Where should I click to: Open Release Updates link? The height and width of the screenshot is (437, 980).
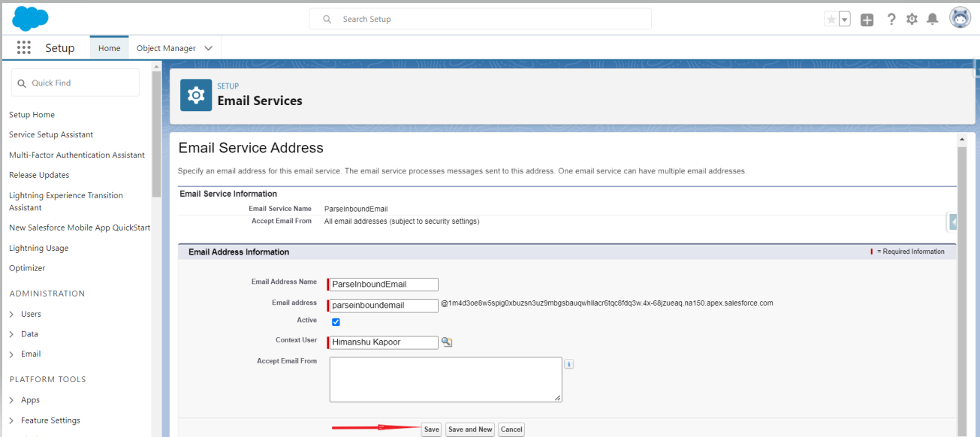click(x=39, y=175)
